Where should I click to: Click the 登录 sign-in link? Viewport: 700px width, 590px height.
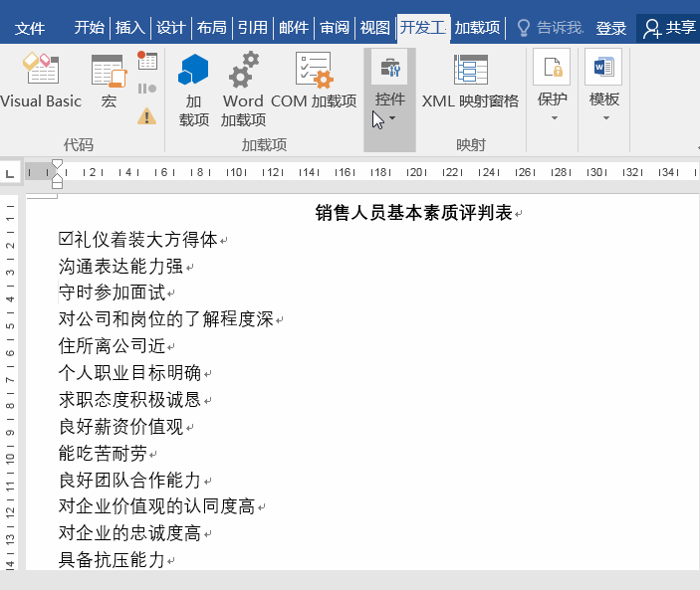coord(611,28)
